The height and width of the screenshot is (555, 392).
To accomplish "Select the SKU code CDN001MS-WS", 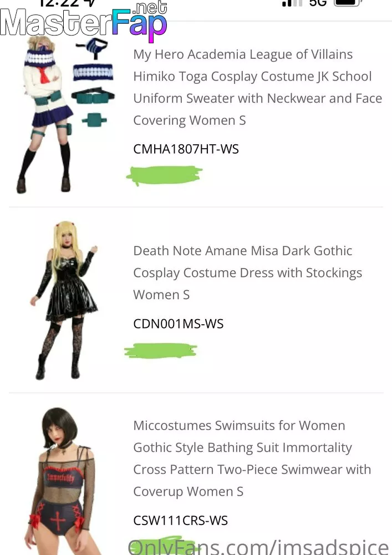I will (178, 324).
